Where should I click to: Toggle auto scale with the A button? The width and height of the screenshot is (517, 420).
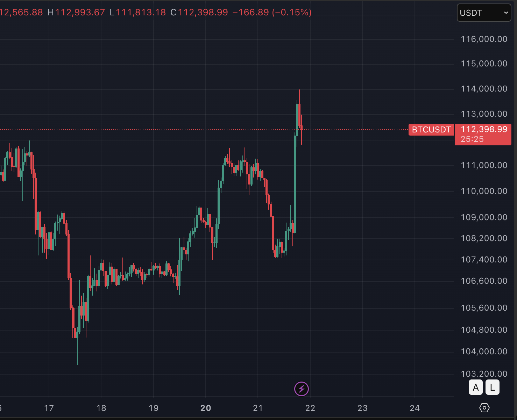point(476,387)
